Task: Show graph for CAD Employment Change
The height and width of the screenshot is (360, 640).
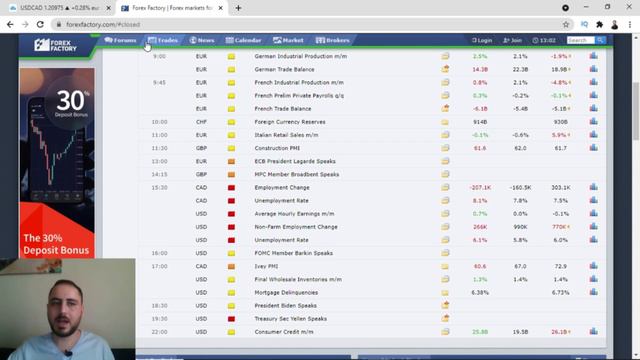Action: coord(593,187)
